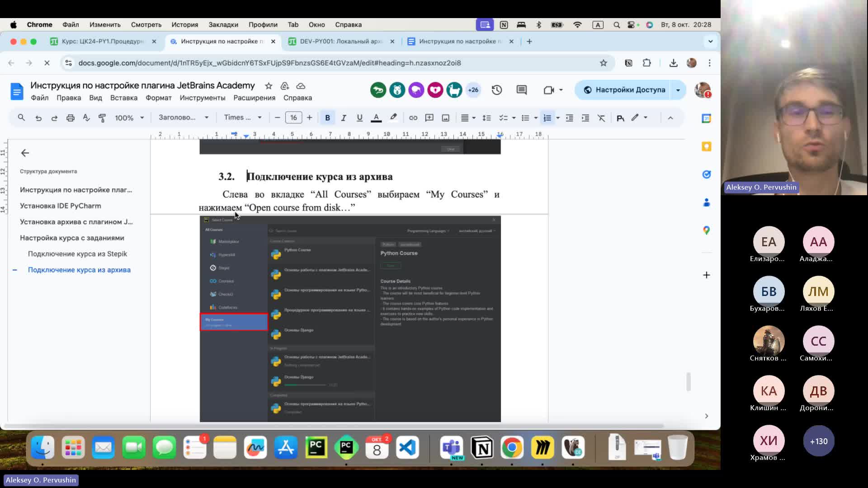Decrease the font size
Screen dimensions: 868x488
pyautogui.click(x=278, y=118)
